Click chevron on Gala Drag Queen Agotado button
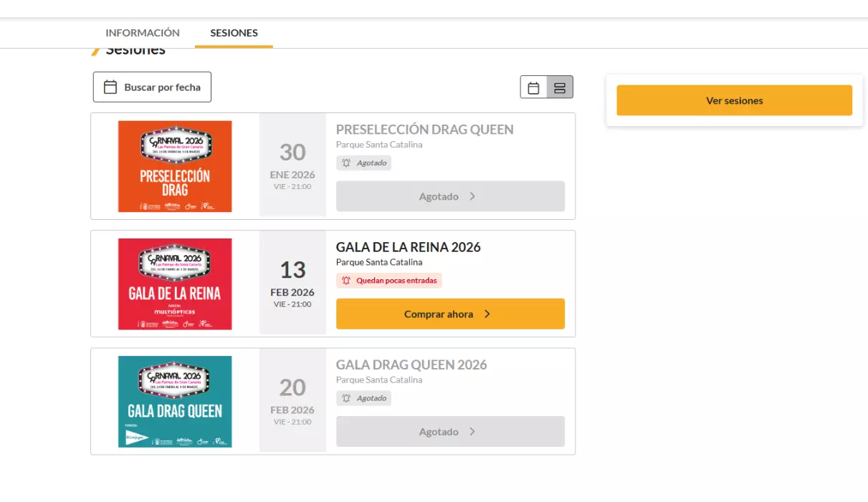The height and width of the screenshot is (502, 868). pyautogui.click(x=472, y=432)
